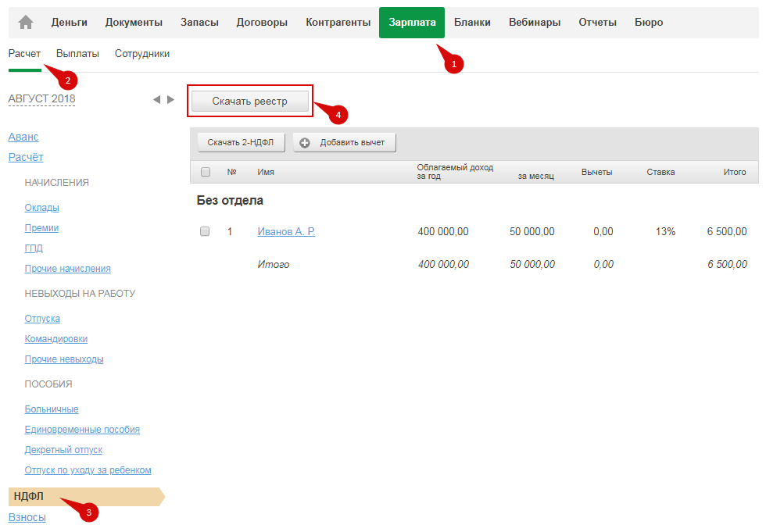Open the Документы menu
Viewport: 766px width, 532px height.
point(134,23)
